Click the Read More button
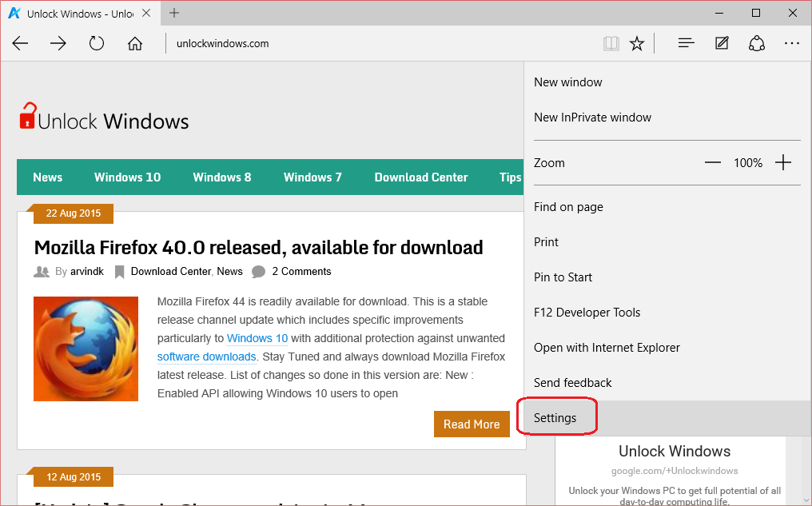Image resolution: width=812 pixels, height=506 pixels. (x=472, y=424)
